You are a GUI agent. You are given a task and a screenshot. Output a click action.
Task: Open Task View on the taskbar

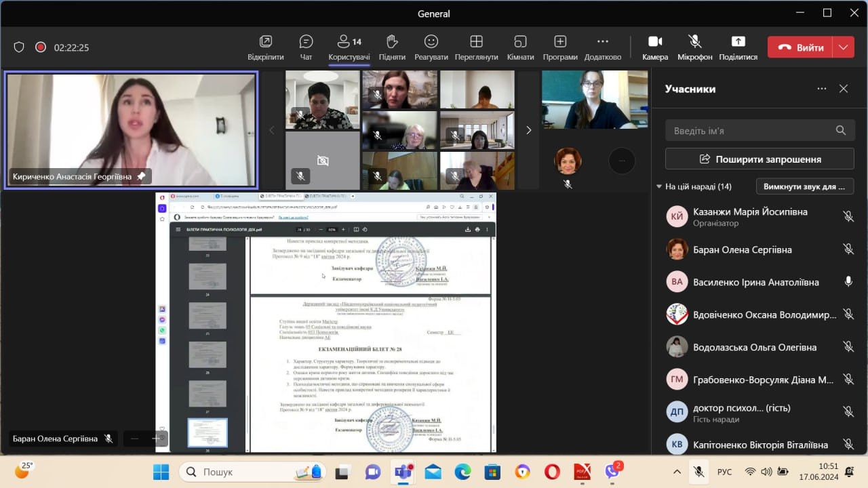(x=342, y=472)
